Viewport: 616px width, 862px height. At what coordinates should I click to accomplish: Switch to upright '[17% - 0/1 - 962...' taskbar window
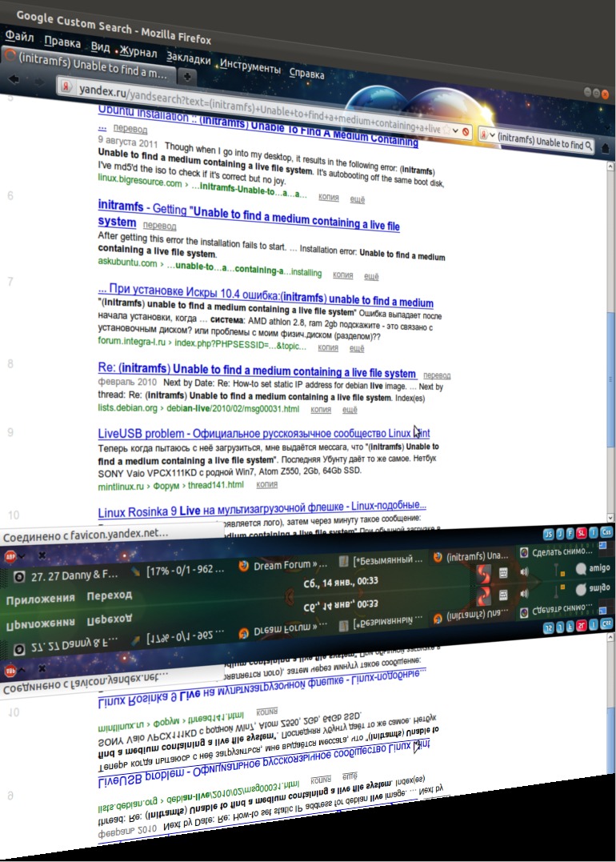[178, 570]
